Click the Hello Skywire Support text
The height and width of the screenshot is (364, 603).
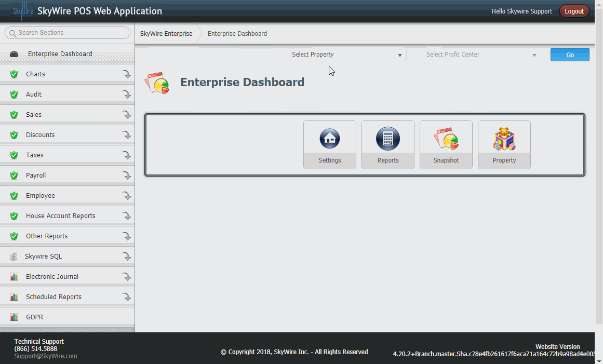point(521,11)
